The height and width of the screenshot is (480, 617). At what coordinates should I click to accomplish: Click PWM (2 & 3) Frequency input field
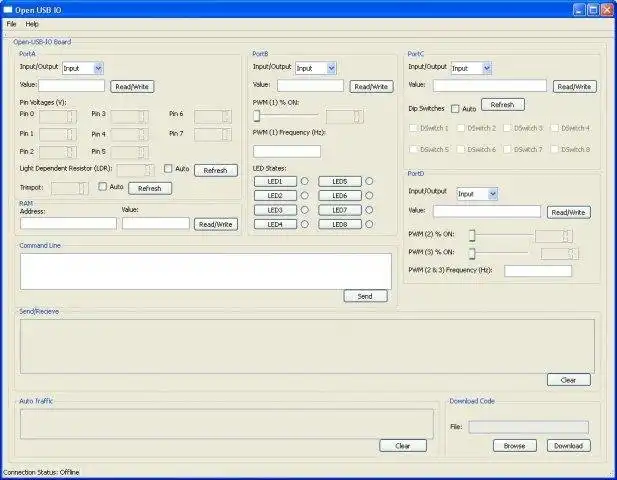538,271
